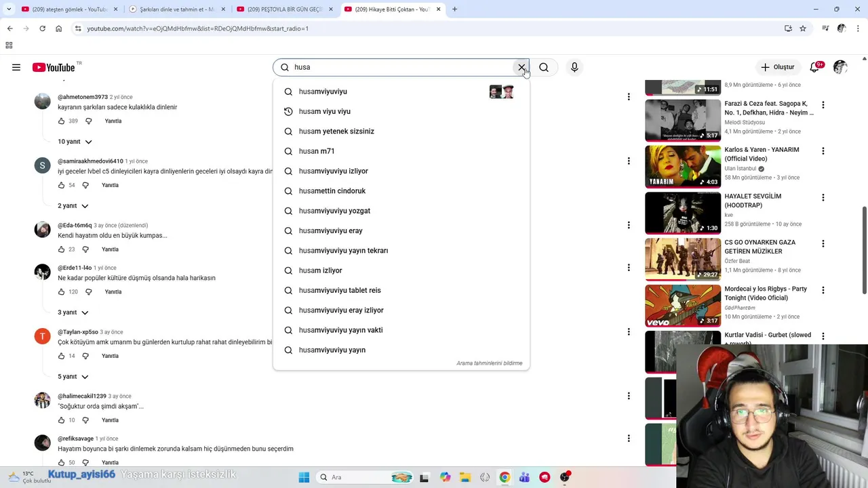The height and width of the screenshot is (488, 868).
Task: Open options for Mordecai y los Rigbys
Action: (x=823, y=290)
